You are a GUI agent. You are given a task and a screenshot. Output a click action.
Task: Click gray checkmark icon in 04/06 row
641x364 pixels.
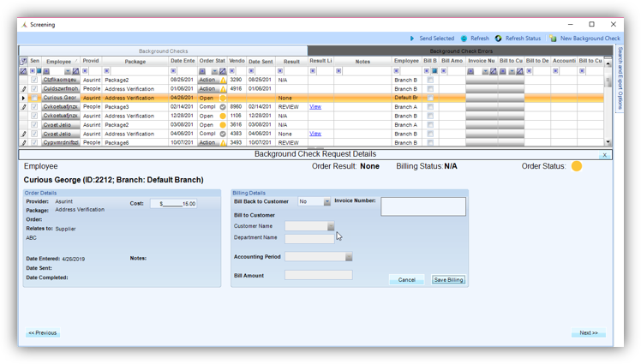[223, 134]
